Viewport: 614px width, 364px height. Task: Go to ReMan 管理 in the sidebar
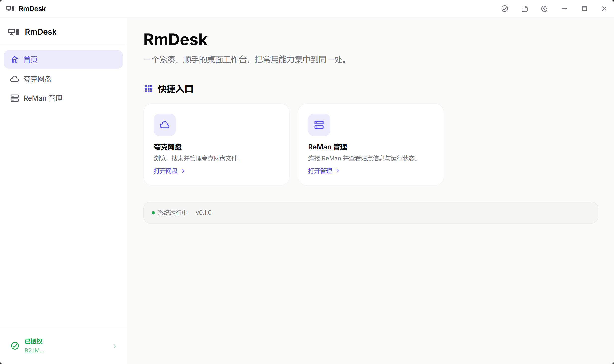63,98
